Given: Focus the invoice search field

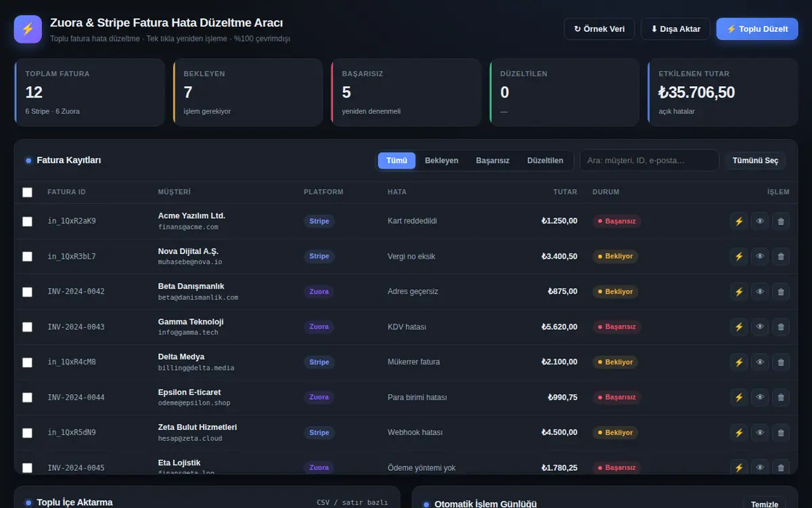Looking at the screenshot, I should (650, 161).
